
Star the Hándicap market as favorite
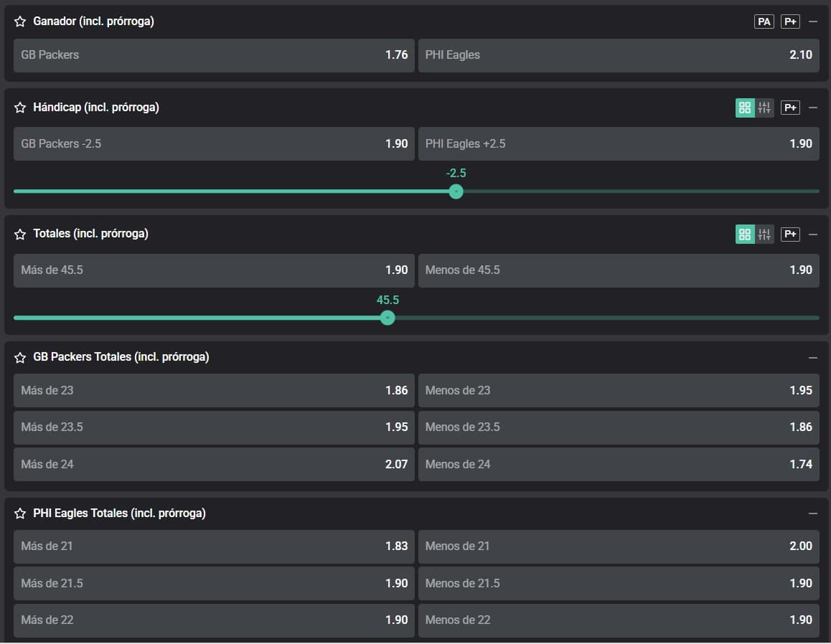coord(20,108)
